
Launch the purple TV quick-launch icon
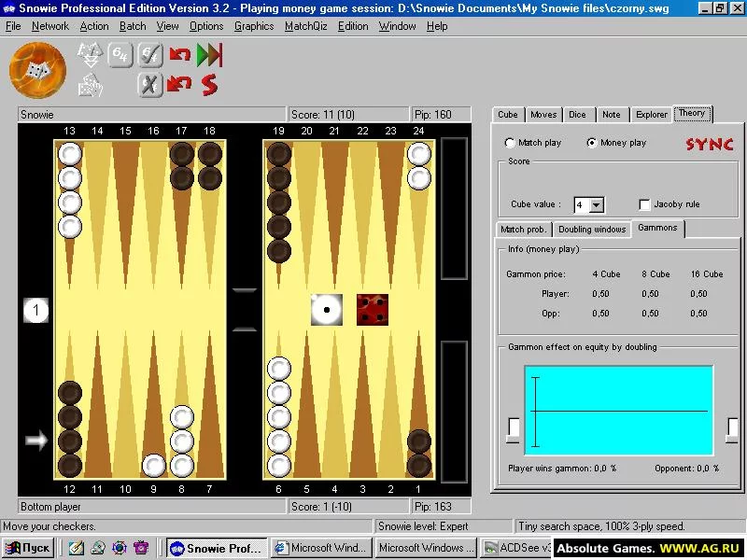[141, 548]
